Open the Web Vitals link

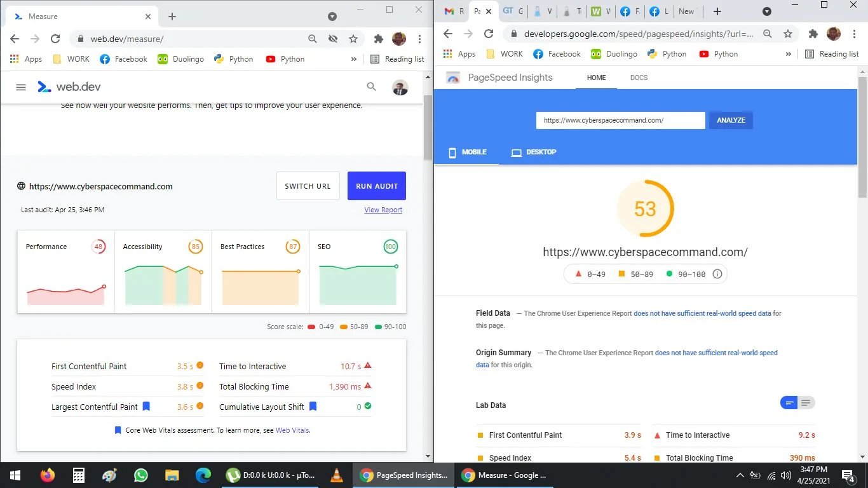[292, 430]
